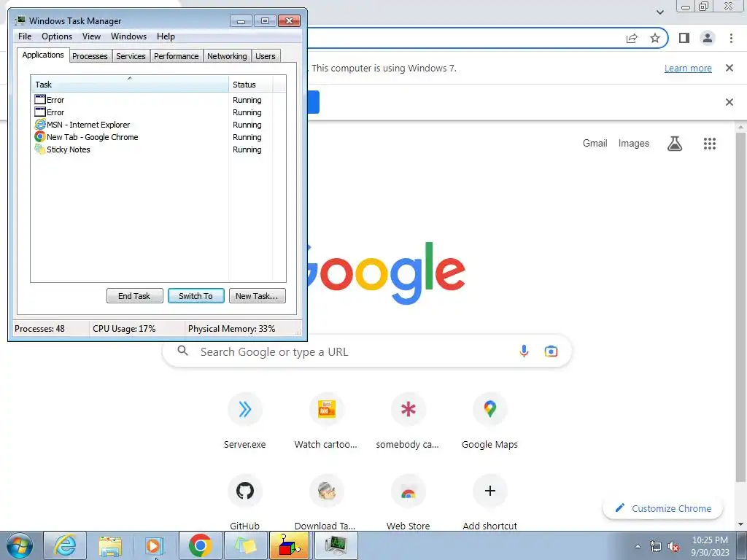The width and height of the screenshot is (747, 560).
Task: Open the Windows Start orb
Action: coord(19,545)
